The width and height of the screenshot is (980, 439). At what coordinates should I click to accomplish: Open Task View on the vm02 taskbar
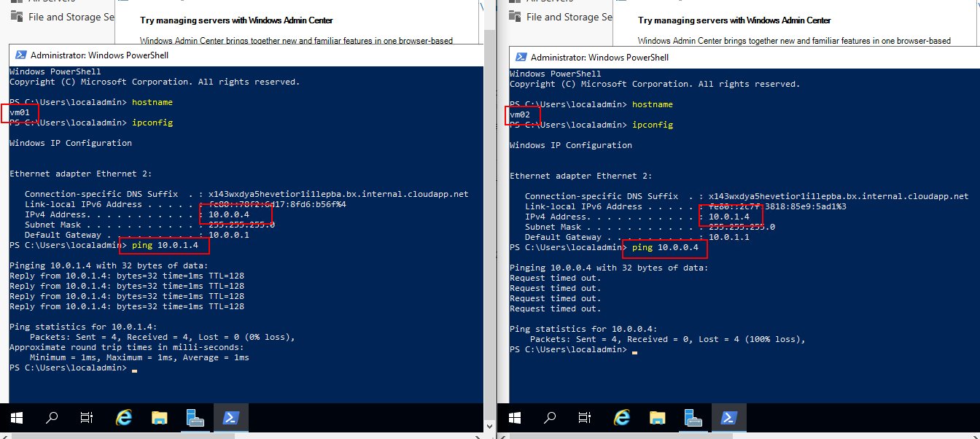pos(586,418)
